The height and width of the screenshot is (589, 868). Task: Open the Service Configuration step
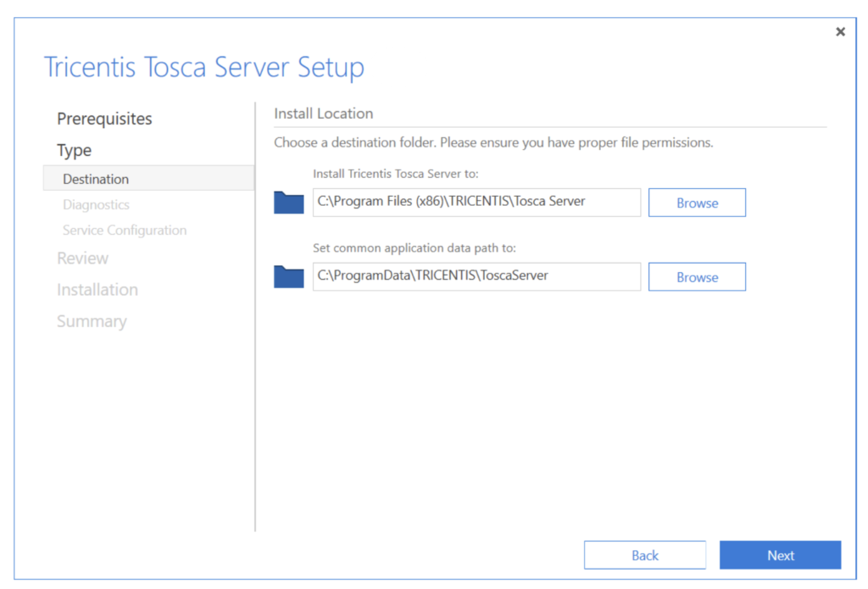pos(125,230)
